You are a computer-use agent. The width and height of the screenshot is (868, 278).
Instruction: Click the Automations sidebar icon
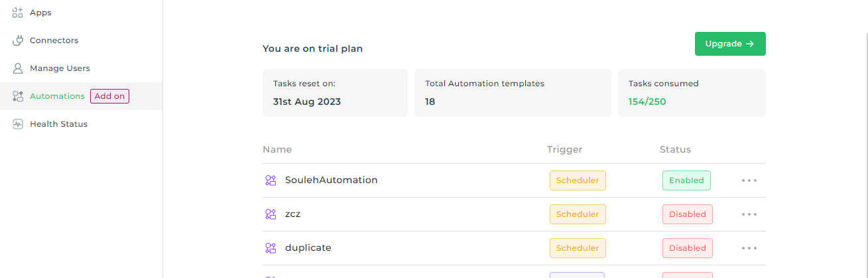18,96
